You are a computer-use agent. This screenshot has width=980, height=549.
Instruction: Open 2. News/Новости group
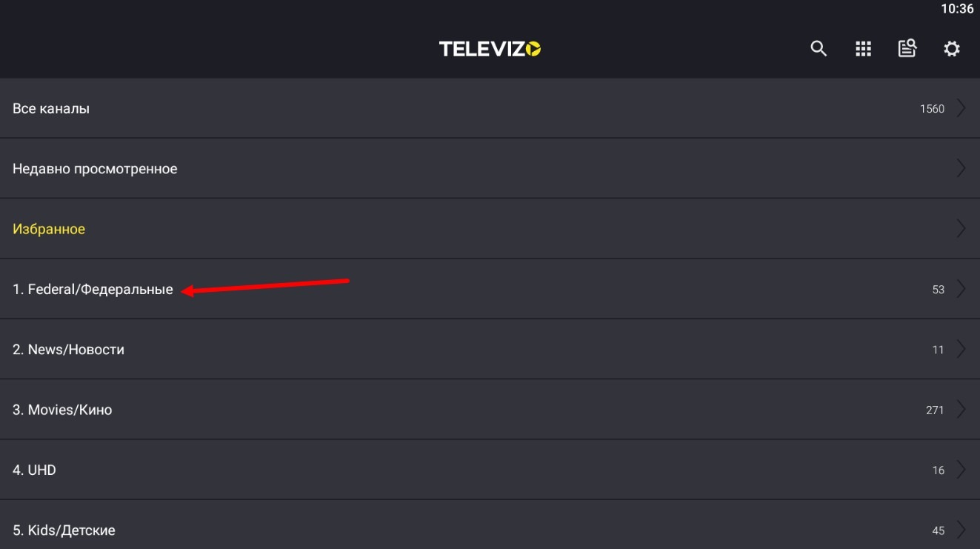pyautogui.click(x=68, y=350)
